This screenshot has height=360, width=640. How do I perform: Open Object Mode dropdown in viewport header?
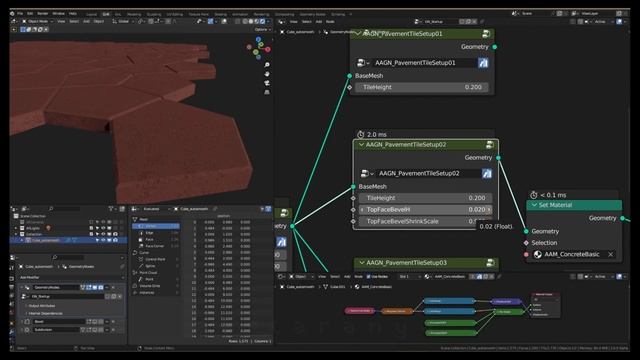pos(38,21)
